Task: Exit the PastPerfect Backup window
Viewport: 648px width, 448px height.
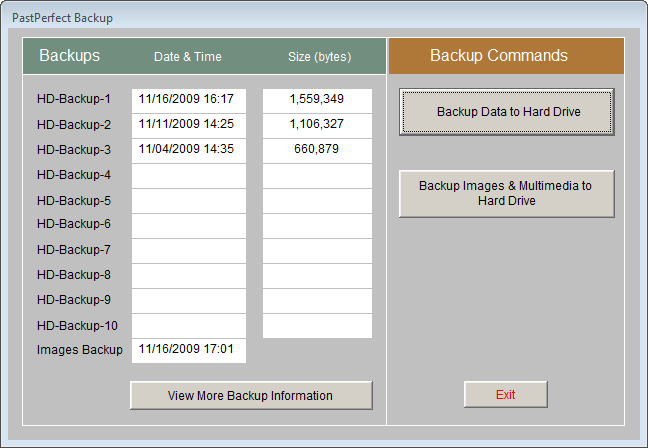Action: tap(505, 395)
